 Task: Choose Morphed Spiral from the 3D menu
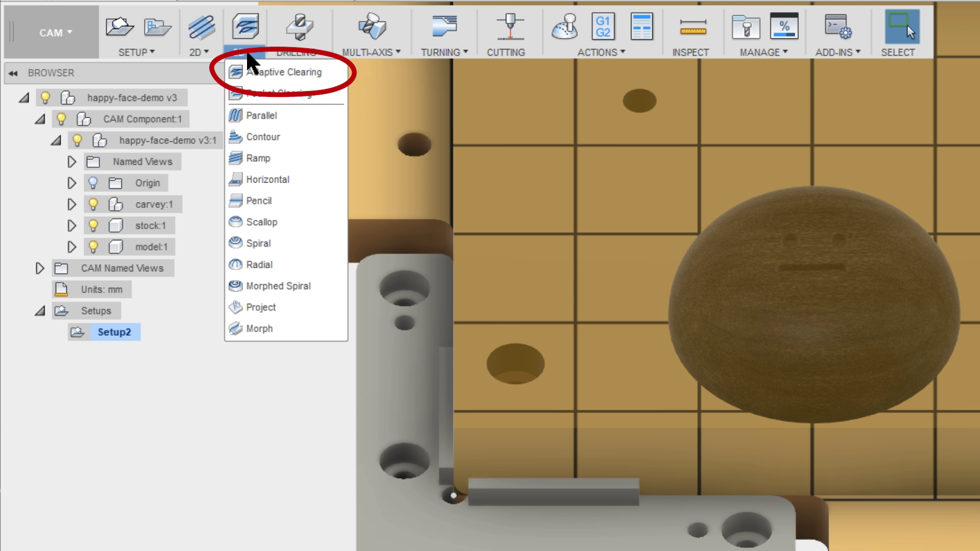coord(278,286)
